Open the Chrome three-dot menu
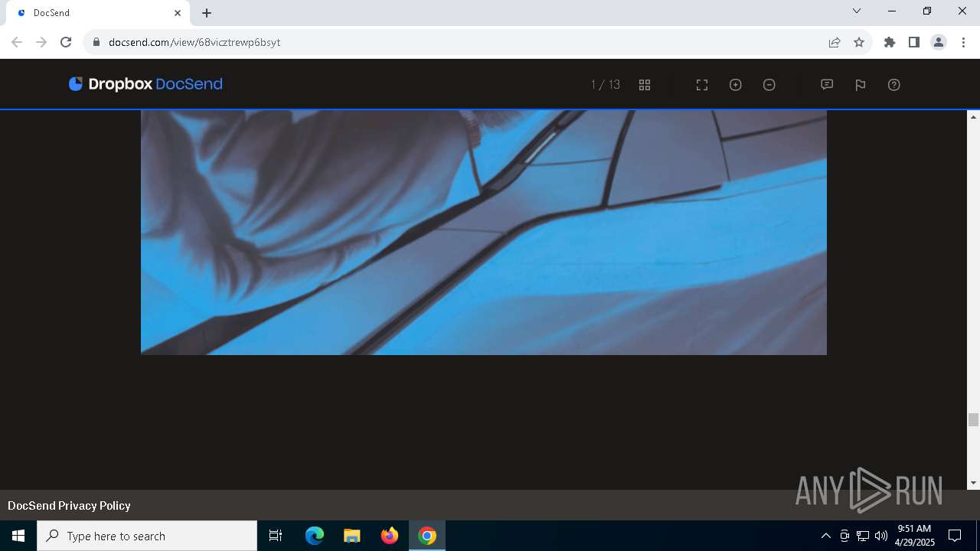 963,42
